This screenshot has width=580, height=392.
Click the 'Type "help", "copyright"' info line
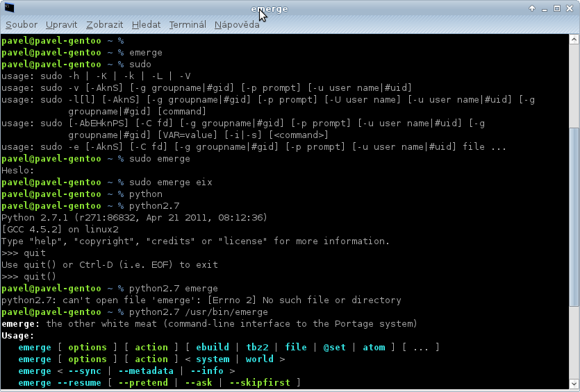click(195, 241)
